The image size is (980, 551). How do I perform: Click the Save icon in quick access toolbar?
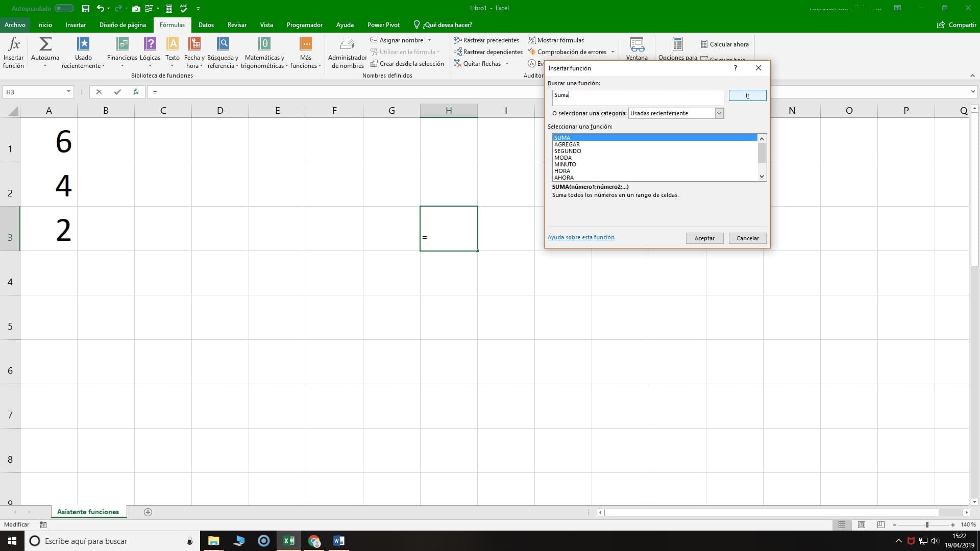pos(86,9)
